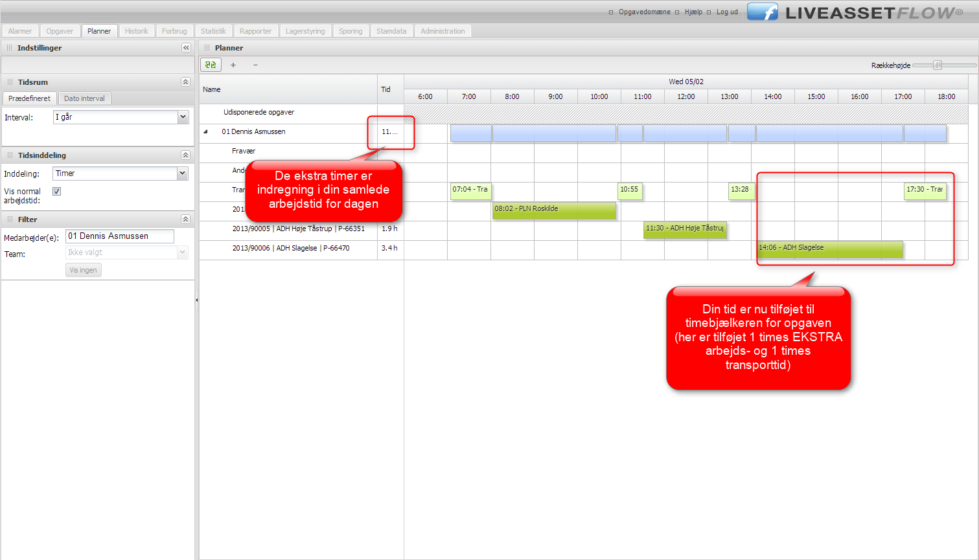Select the 14:06 ADH Slagelse task bar
Viewport: 979px width, 560px height.
point(830,249)
